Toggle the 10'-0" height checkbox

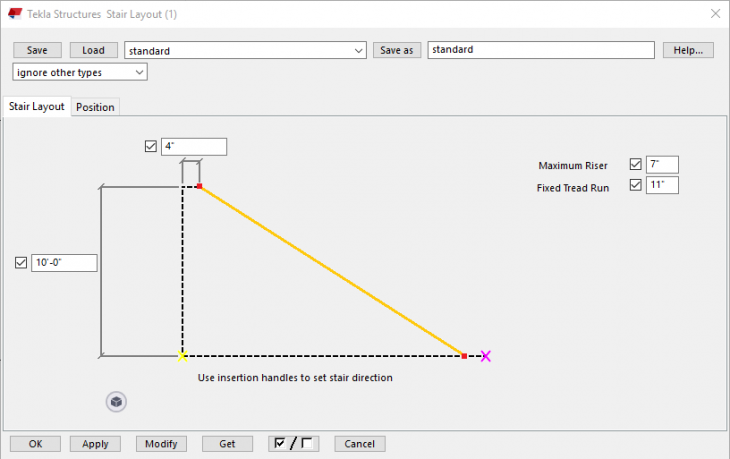tap(21, 263)
